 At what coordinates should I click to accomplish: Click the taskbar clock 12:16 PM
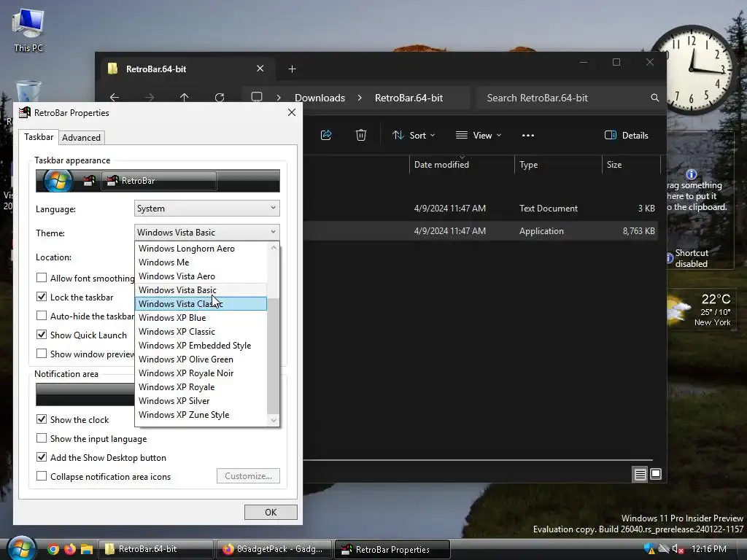709,549
